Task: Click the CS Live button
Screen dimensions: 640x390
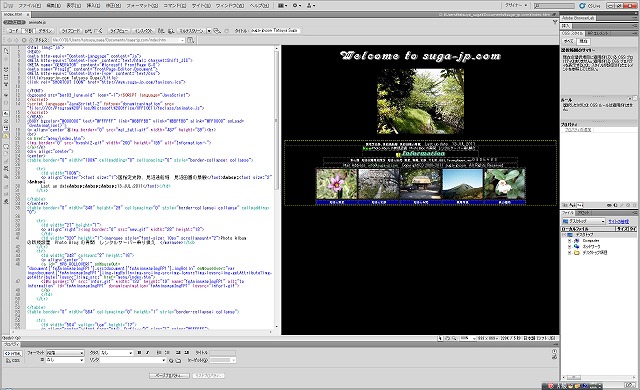Action: [590, 6]
